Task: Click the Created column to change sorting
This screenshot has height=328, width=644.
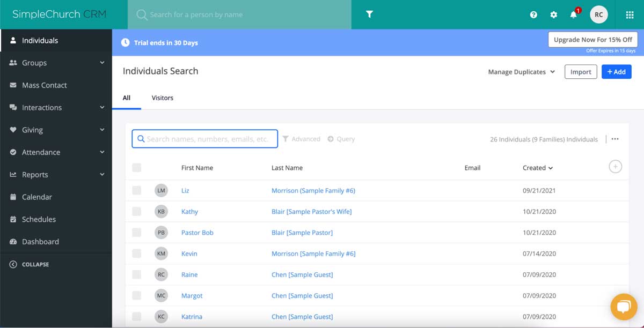Action: pyautogui.click(x=537, y=167)
